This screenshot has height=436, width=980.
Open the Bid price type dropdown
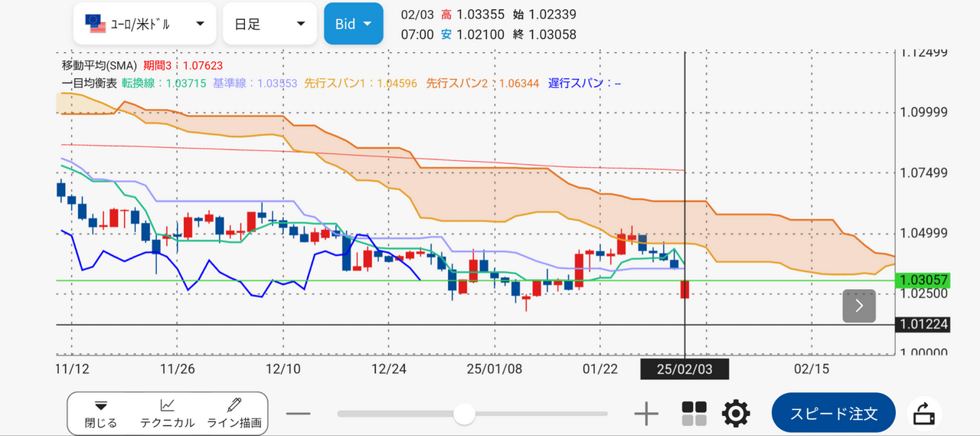click(x=354, y=24)
